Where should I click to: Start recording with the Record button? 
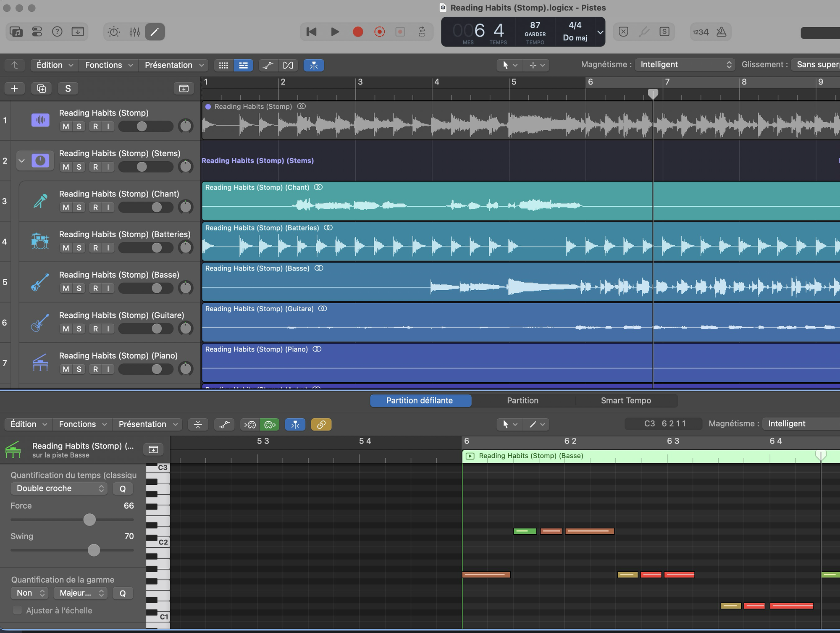click(358, 32)
